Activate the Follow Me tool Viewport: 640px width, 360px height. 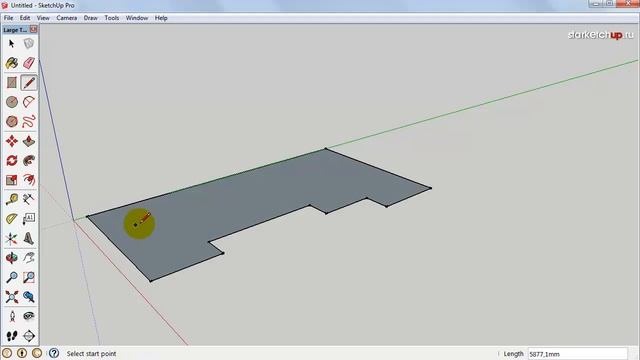click(29, 160)
